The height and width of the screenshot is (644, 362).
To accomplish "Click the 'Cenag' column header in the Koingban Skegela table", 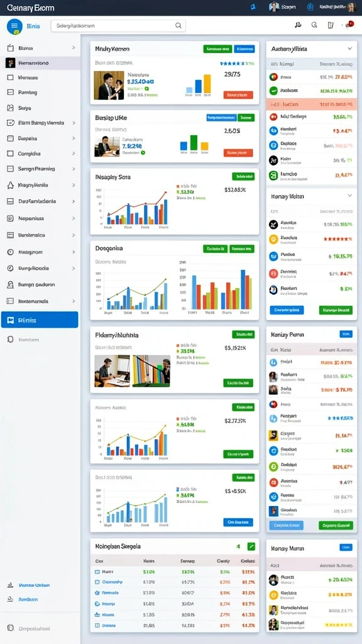I will (223, 560).
